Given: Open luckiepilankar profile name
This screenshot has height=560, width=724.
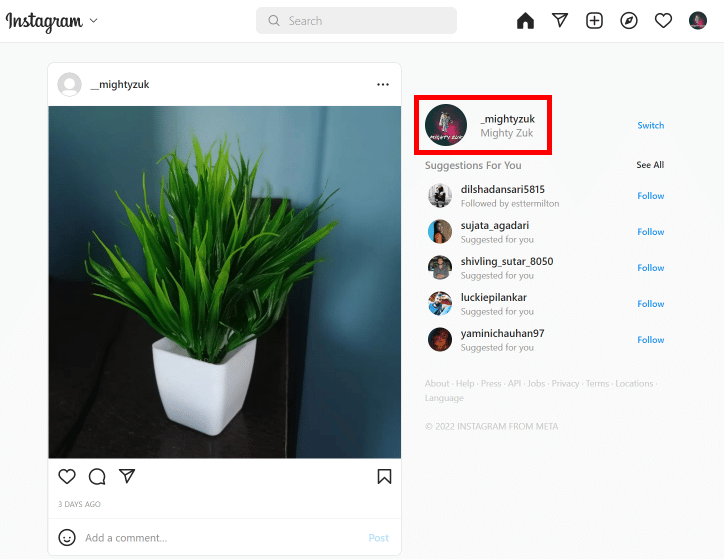Looking at the screenshot, I should coord(494,297).
